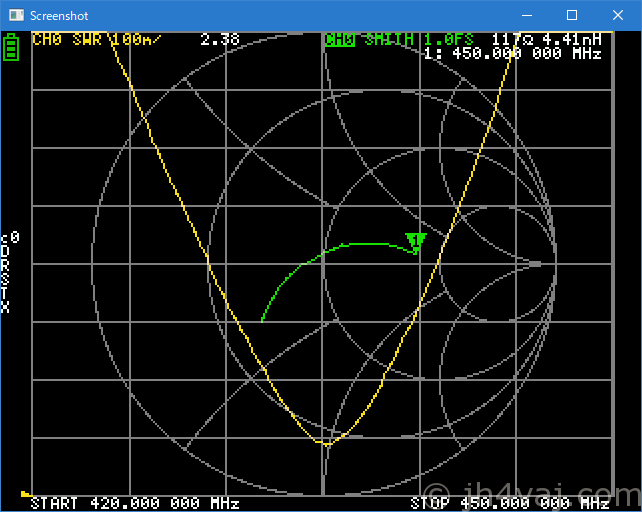This screenshot has width=642, height=512.
Task: Click the yellow trace reference position marker
Action: coord(26,494)
